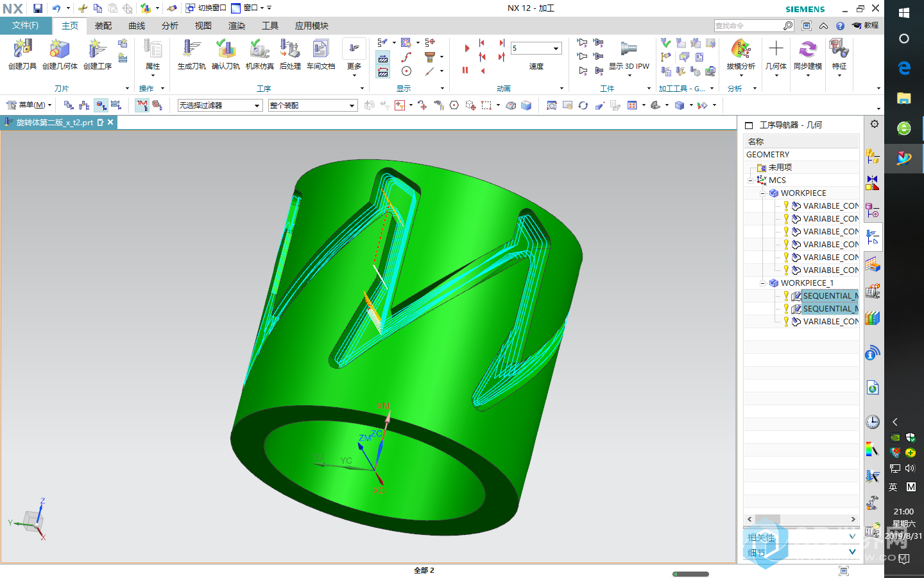Click 切换窗口 (Switch Window) button
Screen dimensions: 924x578
[206, 8]
